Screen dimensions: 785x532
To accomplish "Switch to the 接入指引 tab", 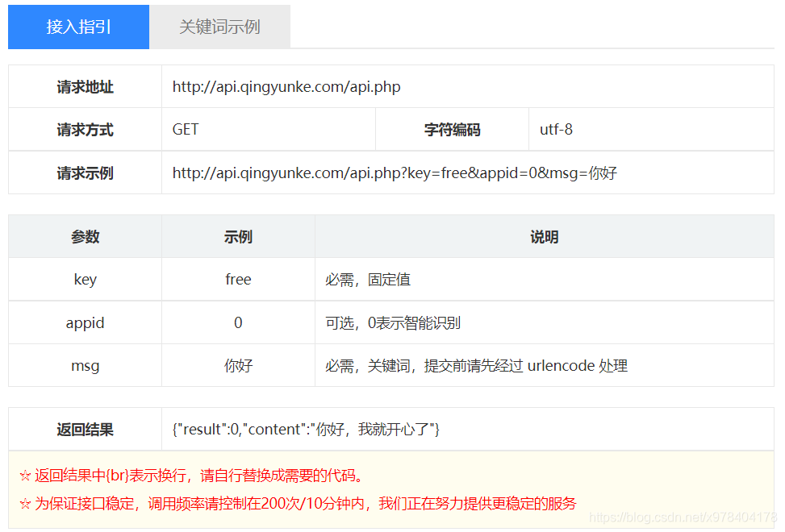I will click(x=78, y=27).
